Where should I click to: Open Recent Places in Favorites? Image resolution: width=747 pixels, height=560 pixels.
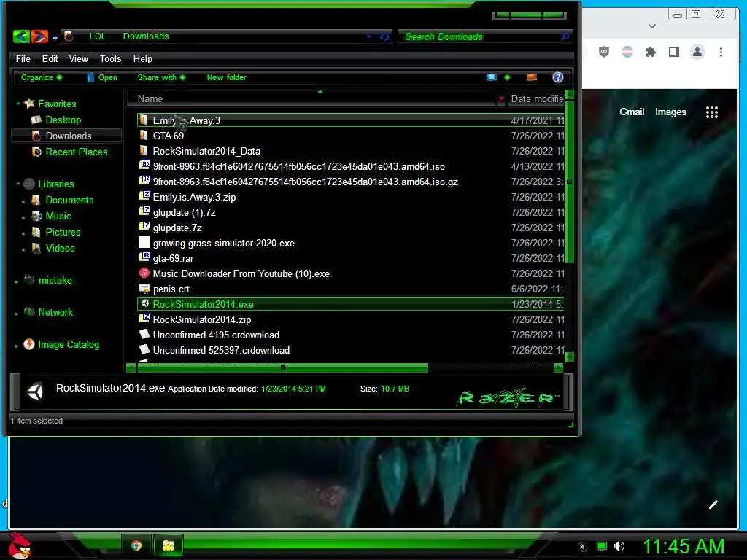76,152
